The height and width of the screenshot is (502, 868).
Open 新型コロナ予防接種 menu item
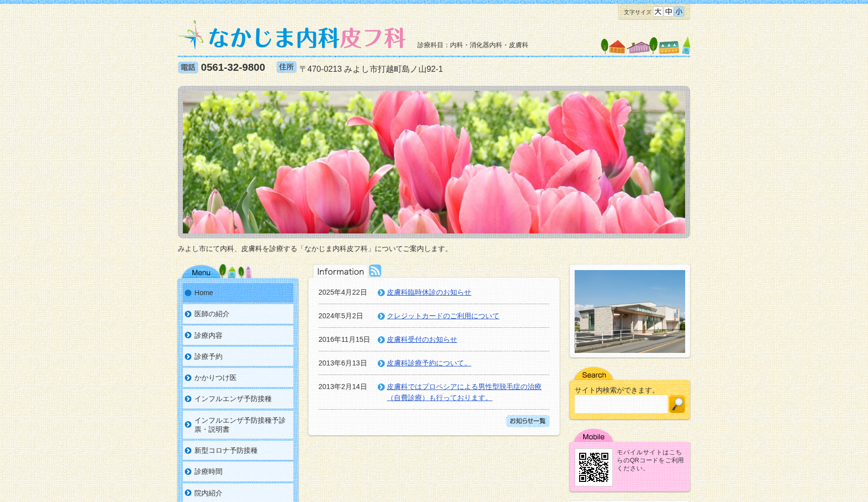pos(238,450)
